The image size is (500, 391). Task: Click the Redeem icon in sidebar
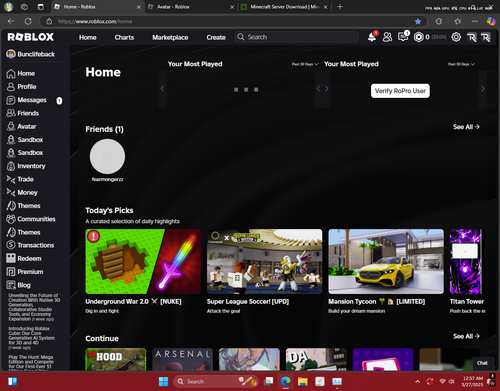coord(11,258)
